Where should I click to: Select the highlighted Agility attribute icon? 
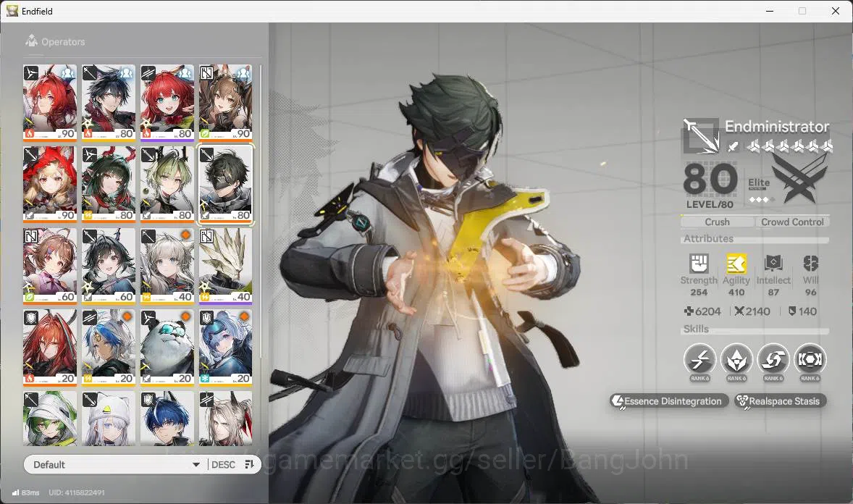click(736, 264)
